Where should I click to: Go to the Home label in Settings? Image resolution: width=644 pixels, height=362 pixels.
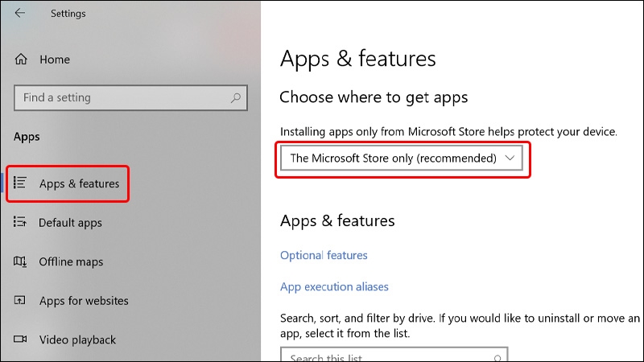[x=55, y=60]
